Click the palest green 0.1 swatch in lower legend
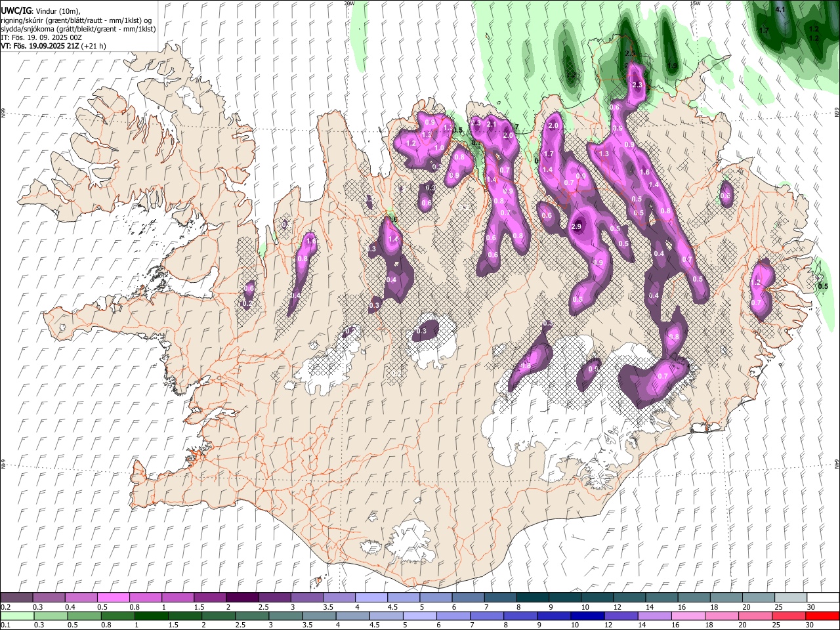Viewport: 840px width, 630px height. tap(16, 616)
